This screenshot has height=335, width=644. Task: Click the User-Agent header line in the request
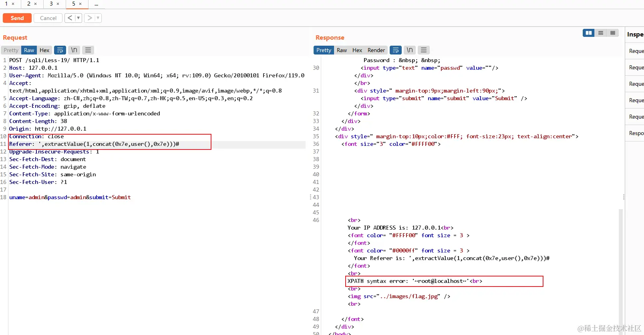point(157,75)
